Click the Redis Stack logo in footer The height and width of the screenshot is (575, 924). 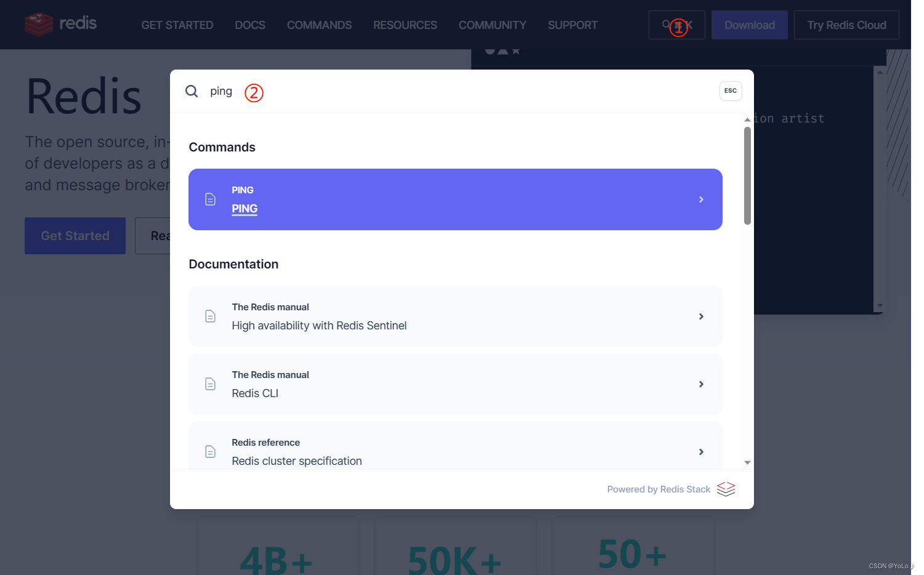(x=726, y=489)
